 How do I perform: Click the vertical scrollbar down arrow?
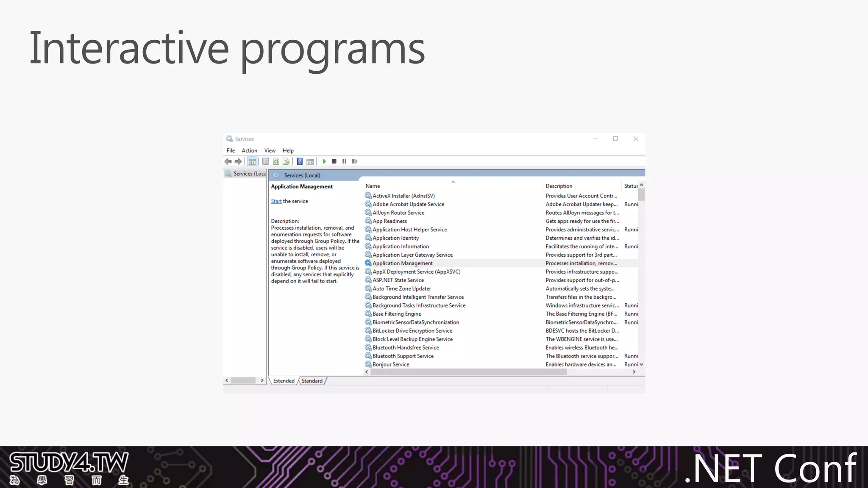pos(641,364)
